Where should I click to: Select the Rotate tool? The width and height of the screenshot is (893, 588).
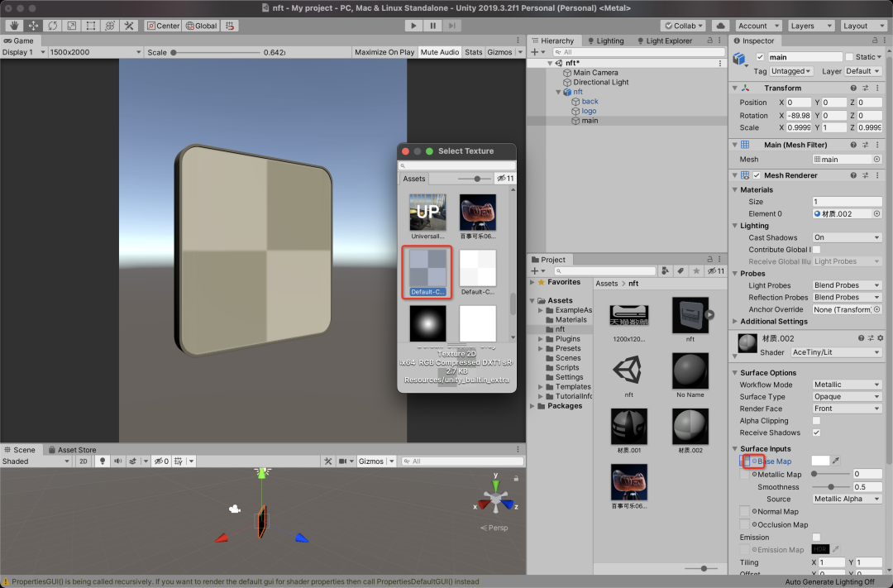click(x=52, y=26)
